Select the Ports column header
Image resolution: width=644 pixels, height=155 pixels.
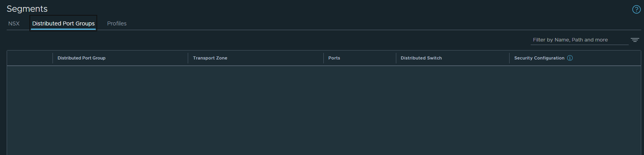pyautogui.click(x=334, y=58)
